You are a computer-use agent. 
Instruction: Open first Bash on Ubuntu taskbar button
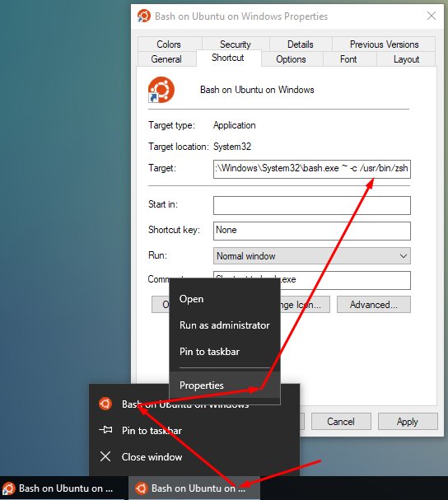pos(63,488)
